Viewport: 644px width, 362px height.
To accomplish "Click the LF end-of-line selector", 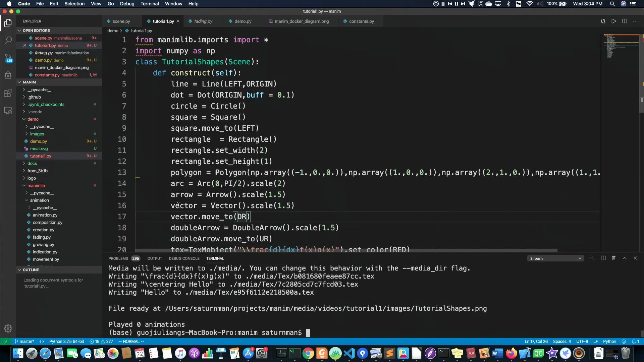I will [596, 342].
